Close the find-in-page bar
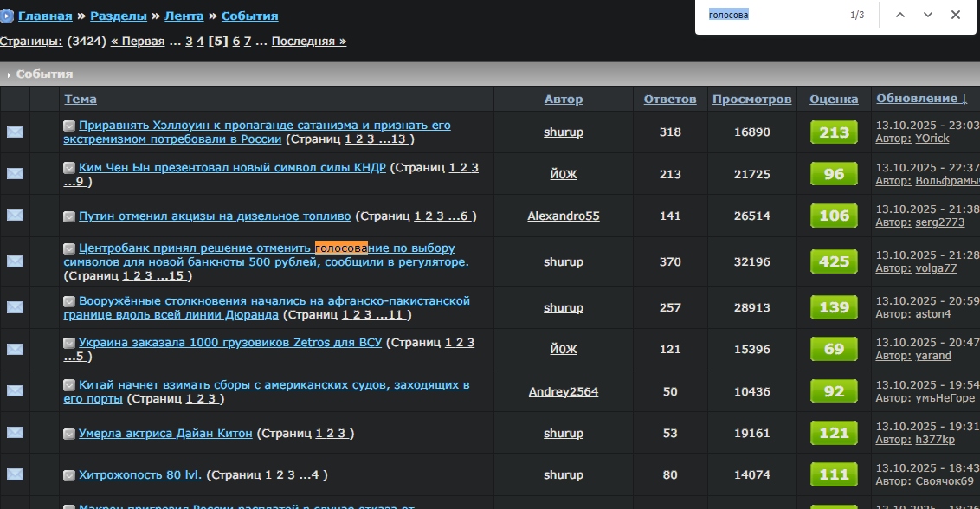 pyautogui.click(x=956, y=15)
